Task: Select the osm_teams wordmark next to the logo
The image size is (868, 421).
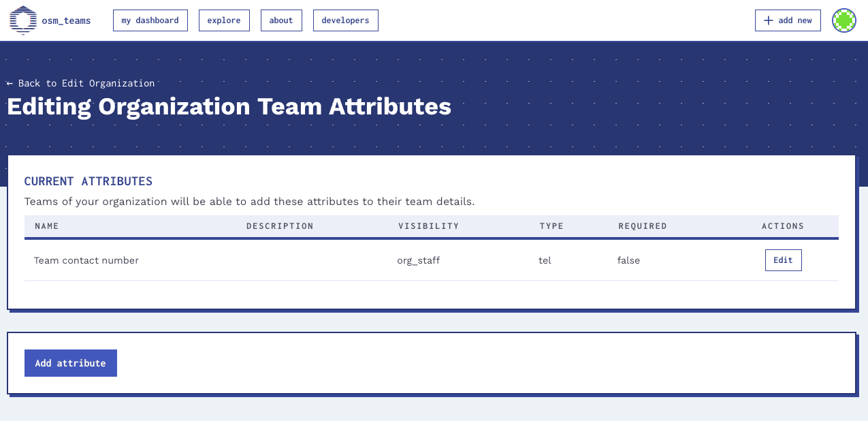Action: (67, 20)
